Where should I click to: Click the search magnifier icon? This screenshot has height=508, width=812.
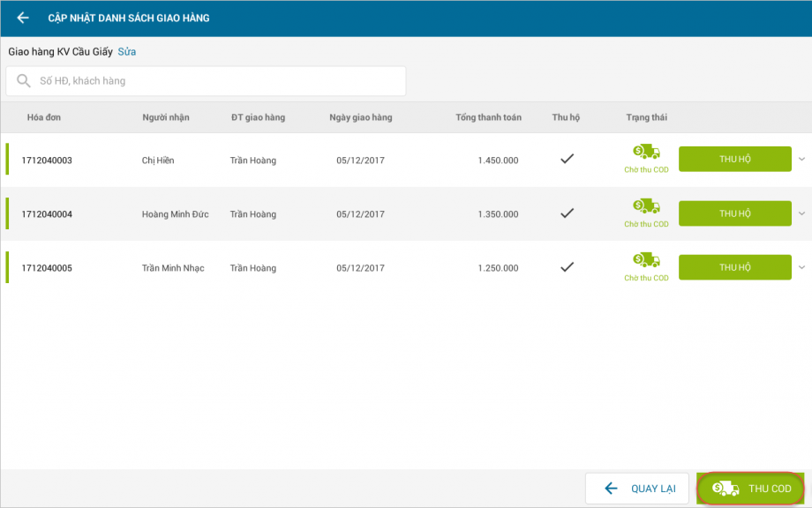24,81
